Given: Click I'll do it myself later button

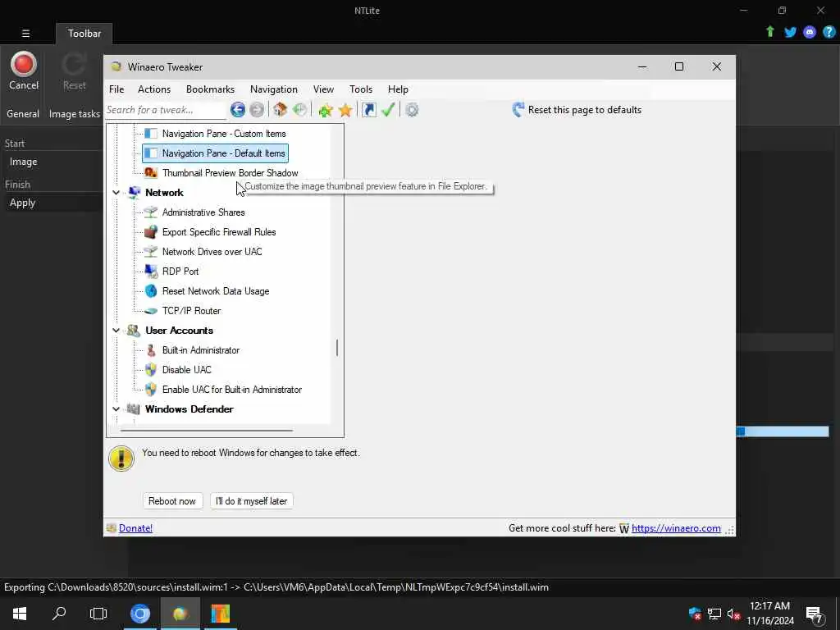Looking at the screenshot, I should tap(251, 501).
